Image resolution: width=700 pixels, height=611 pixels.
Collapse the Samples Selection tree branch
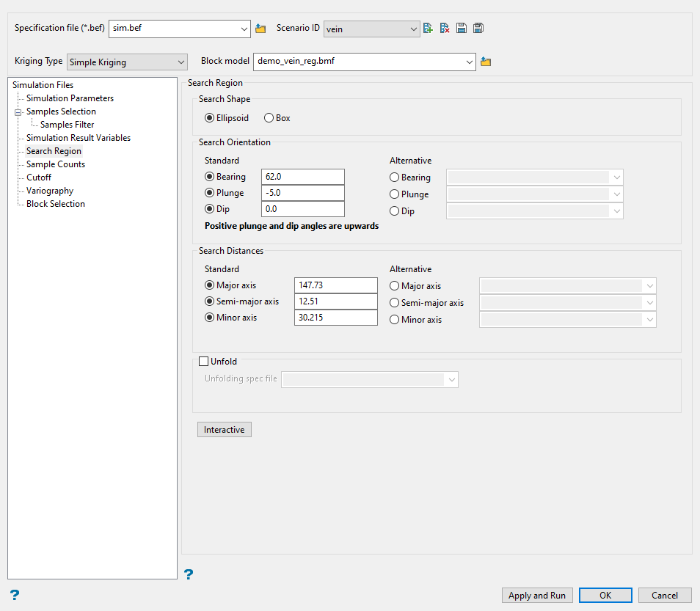point(17,111)
